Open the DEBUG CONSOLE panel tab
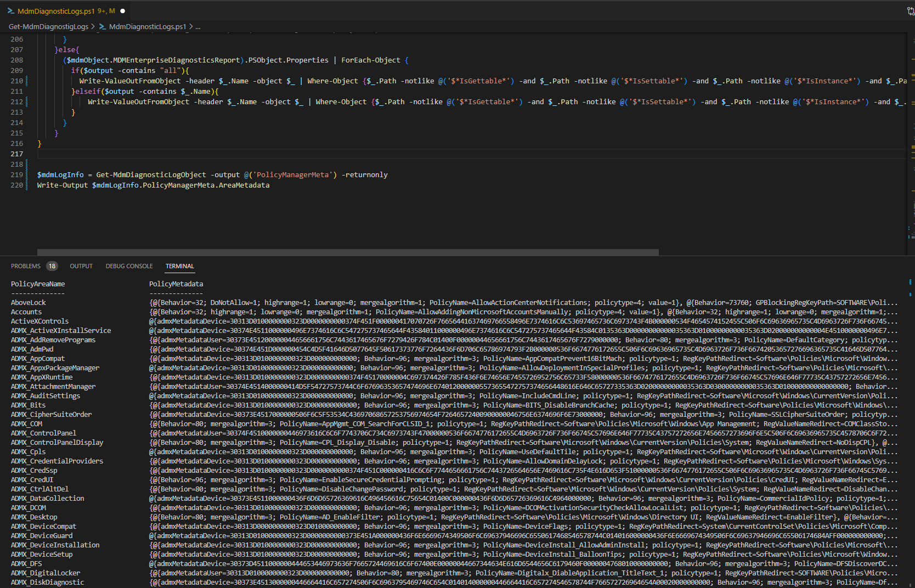The height and width of the screenshot is (588, 915). (x=129, y=266)
